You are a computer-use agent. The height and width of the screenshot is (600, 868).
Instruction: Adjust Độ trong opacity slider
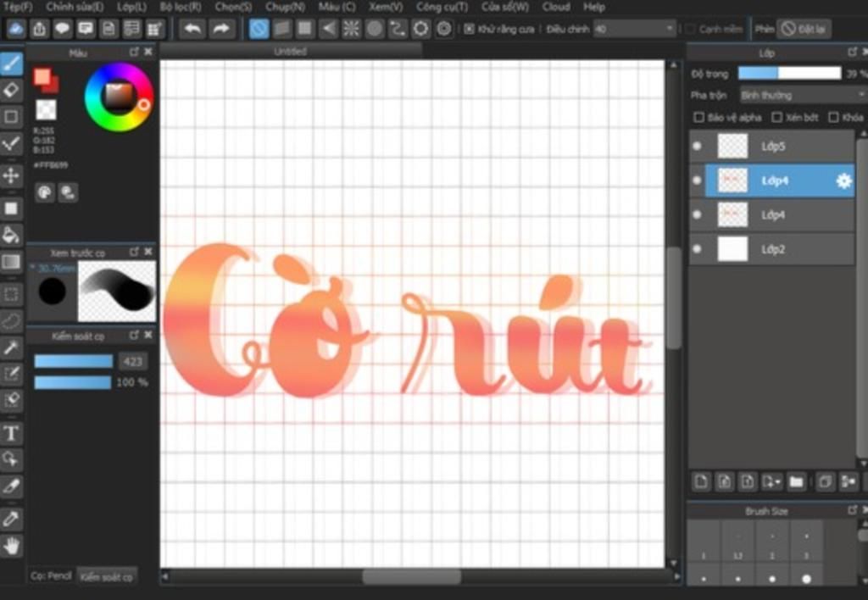point(790,73)
